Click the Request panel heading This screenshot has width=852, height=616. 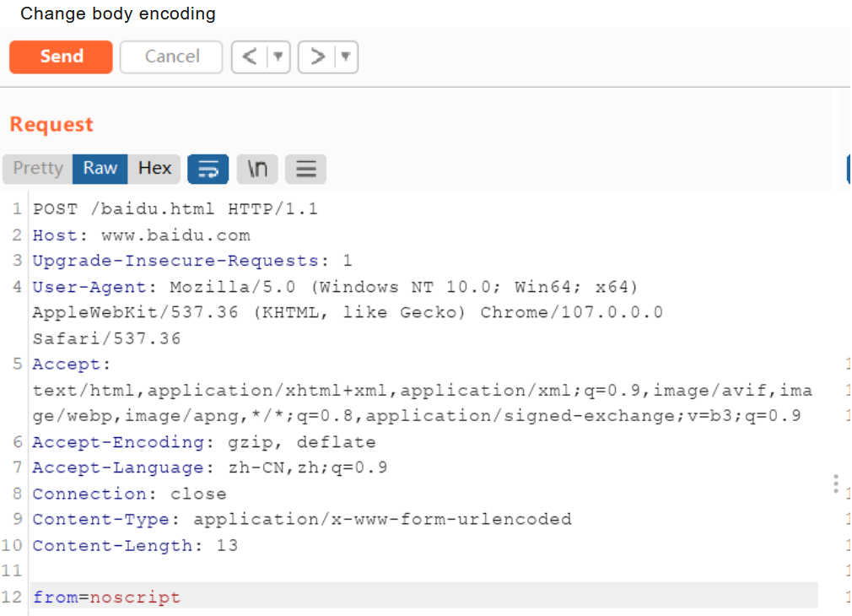tap(51, 125)
